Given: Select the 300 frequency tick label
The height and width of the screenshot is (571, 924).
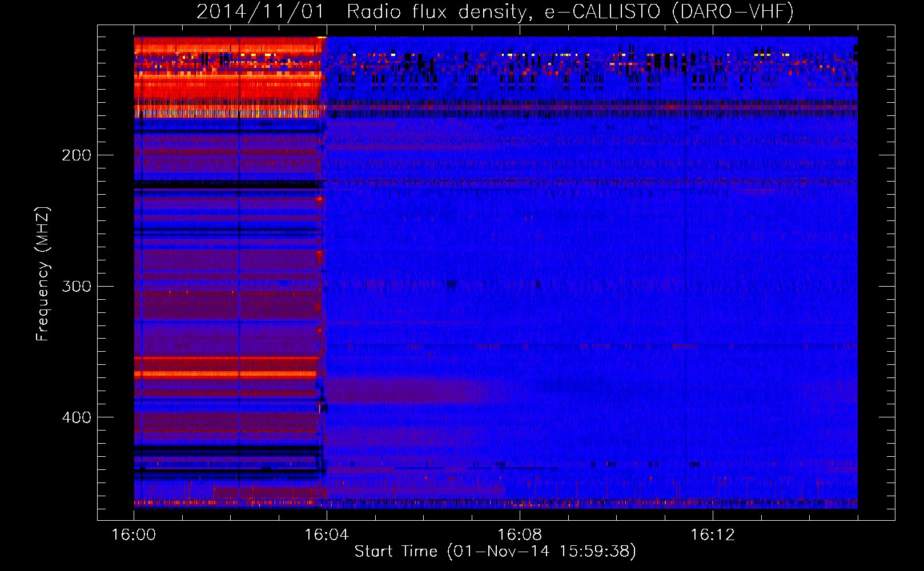Looking at the screenshot, I should 77,286.
